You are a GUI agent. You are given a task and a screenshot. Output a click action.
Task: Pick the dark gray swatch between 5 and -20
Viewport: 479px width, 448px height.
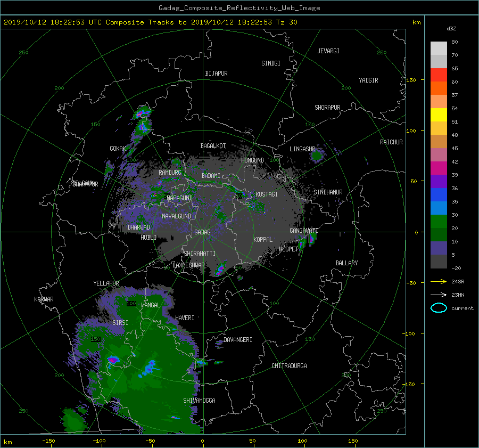[439, 261]
